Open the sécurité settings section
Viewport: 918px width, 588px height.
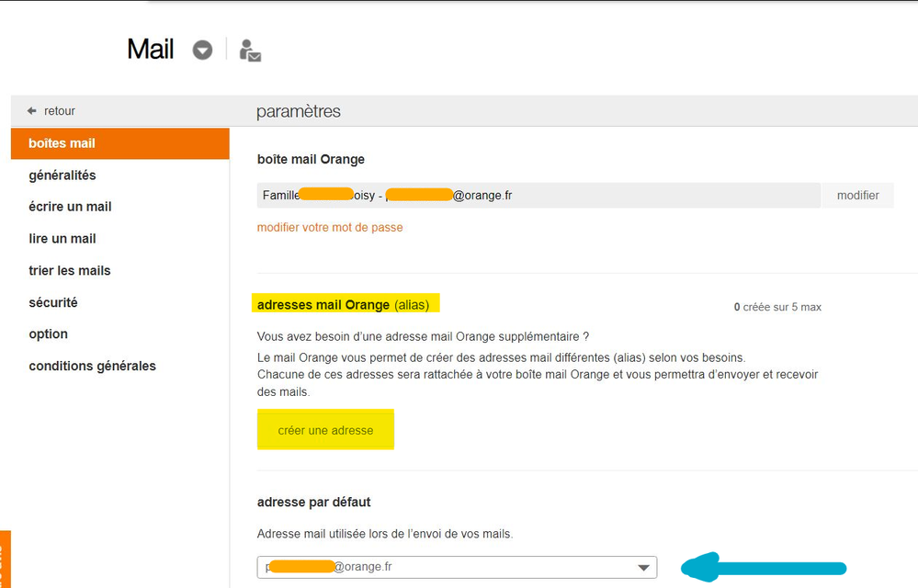click(x=53, y=302)
